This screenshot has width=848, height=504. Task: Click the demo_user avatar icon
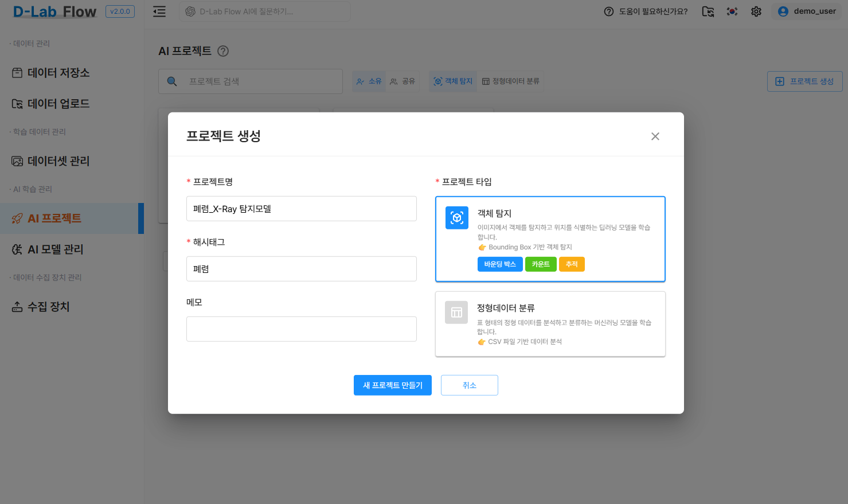783,11
